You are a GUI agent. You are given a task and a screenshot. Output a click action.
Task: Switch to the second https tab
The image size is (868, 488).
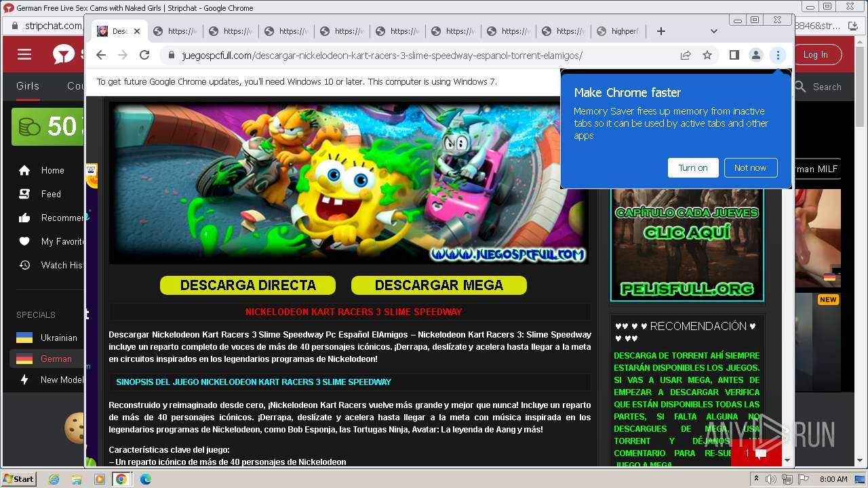click(230, 31)
